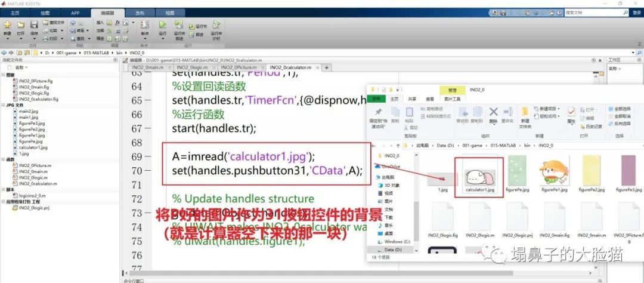This screenshot has width=644, height=283.
Task: Click the Explorer Rename icon
Action: 508,112
